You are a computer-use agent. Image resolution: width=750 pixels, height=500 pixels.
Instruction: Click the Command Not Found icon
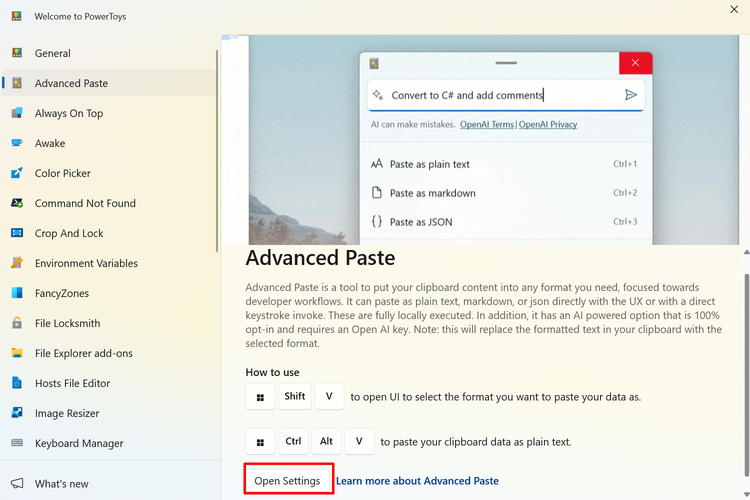click(x=17, y=203)
